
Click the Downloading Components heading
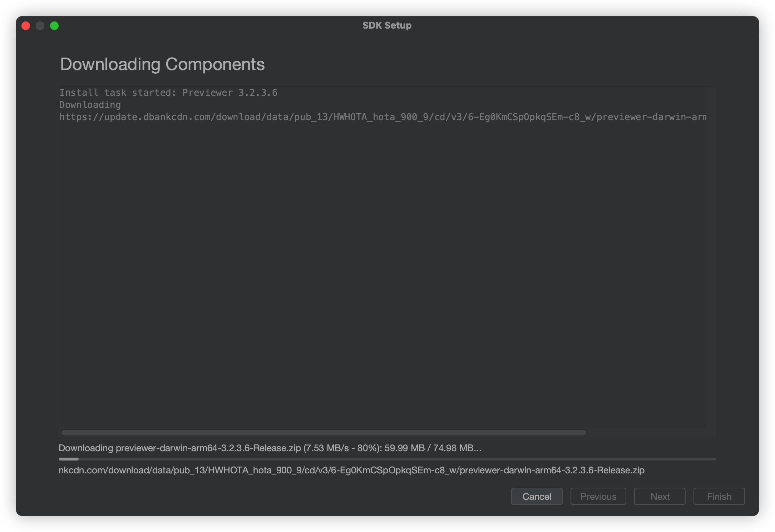tap(162, 64)
